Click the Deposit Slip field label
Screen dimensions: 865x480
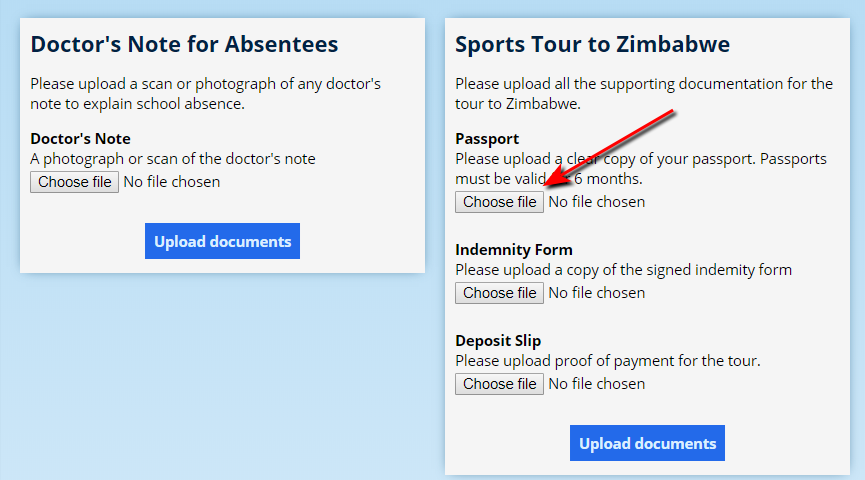point(500,341)
